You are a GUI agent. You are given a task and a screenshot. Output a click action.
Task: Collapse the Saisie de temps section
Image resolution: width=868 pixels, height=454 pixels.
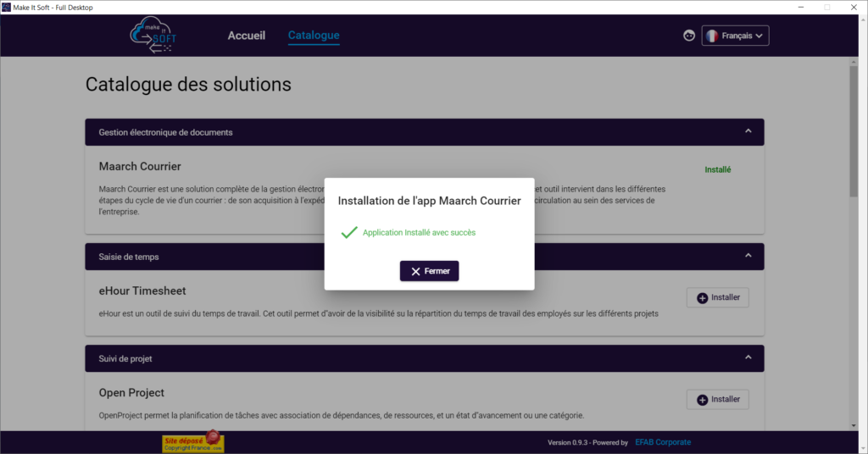click(x=748, y=256)
